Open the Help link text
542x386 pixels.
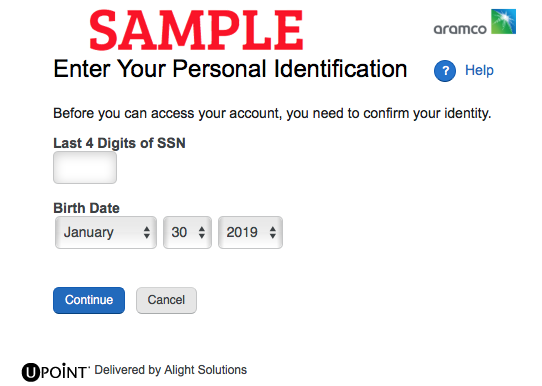pyautogui.click(x=479, y=70)
